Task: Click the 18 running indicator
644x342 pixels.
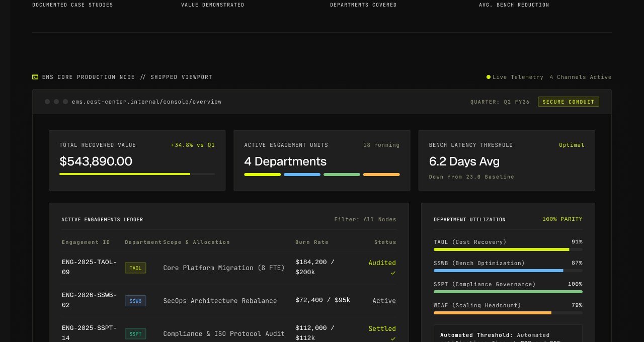Action: (x=381, y=145)
